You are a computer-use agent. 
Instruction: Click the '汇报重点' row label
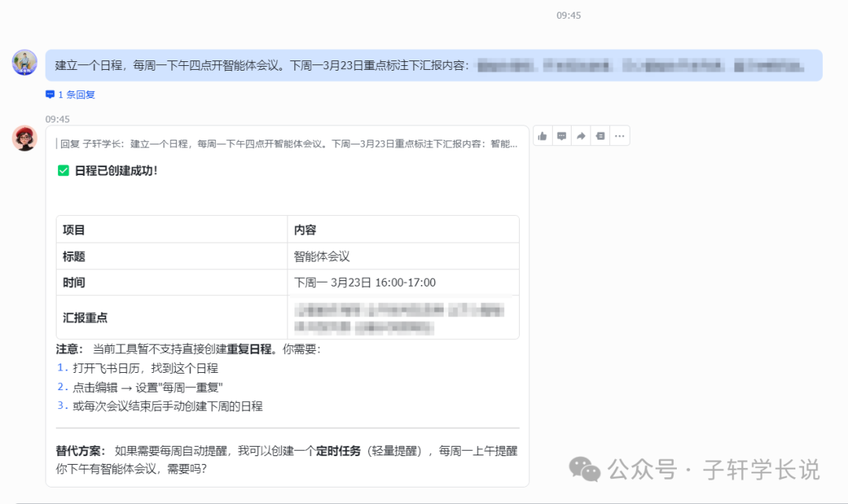tap(85, 317)
